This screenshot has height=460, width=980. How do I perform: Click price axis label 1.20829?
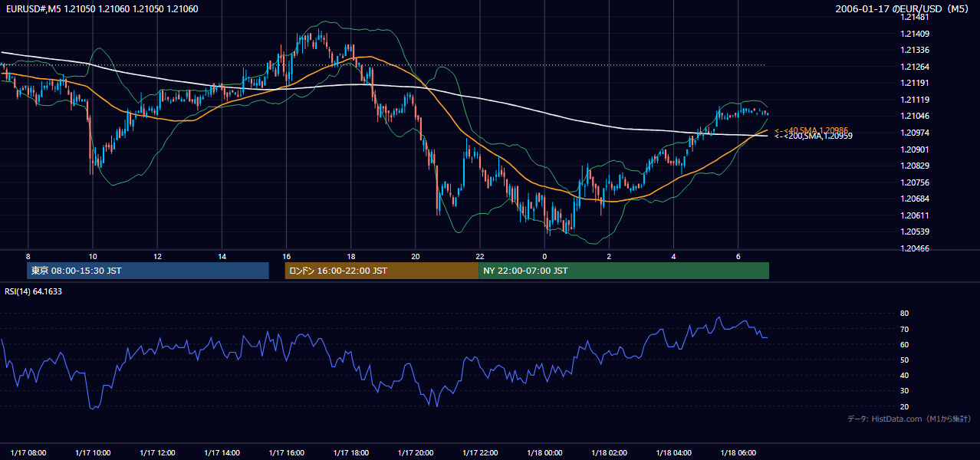tap(916, 166)
